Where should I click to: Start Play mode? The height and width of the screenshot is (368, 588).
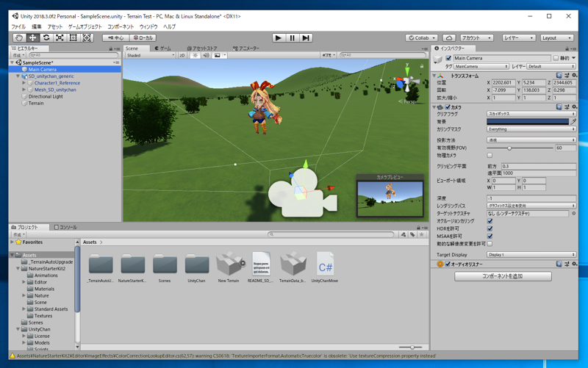[279, 38]
